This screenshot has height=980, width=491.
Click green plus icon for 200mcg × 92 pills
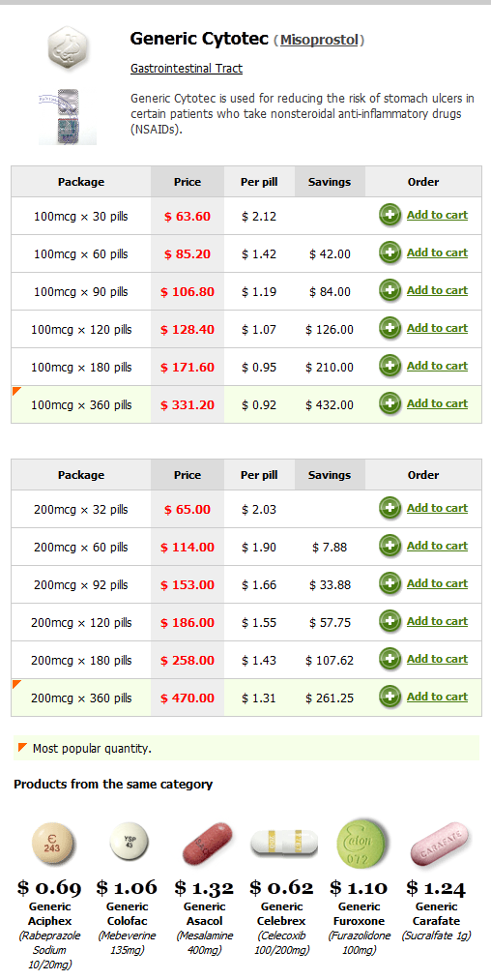pos(390,584)
